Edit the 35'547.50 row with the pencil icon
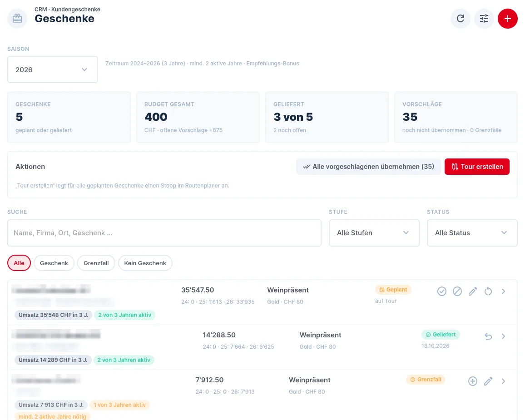The width and height of the screenshot is (530, 420). [473, 291]
